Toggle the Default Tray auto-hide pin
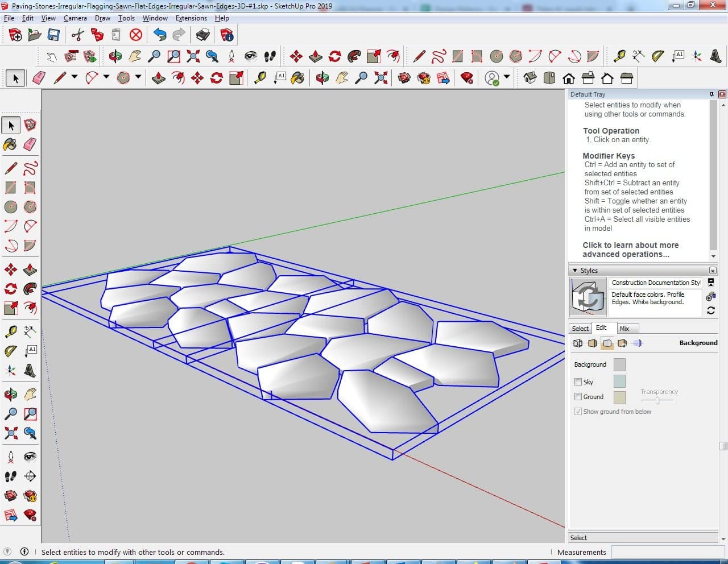This screenshot has height=564, width=728. (x=712, y=94)
